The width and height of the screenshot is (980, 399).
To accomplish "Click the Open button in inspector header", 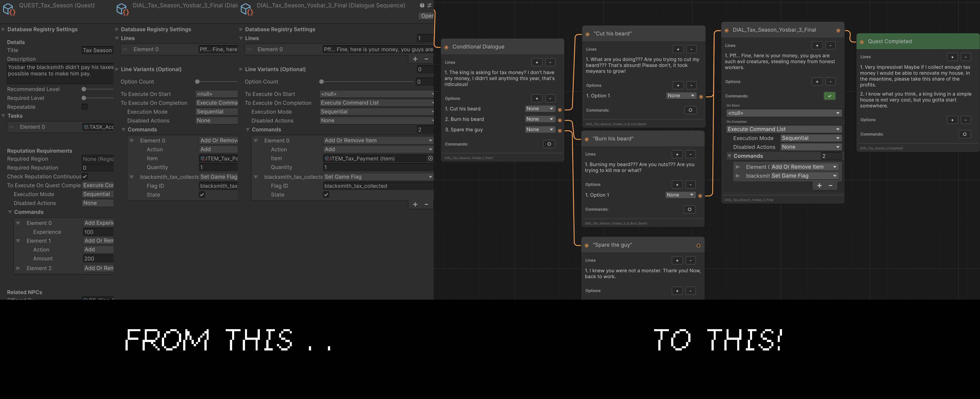I will [x=426, y=16].
